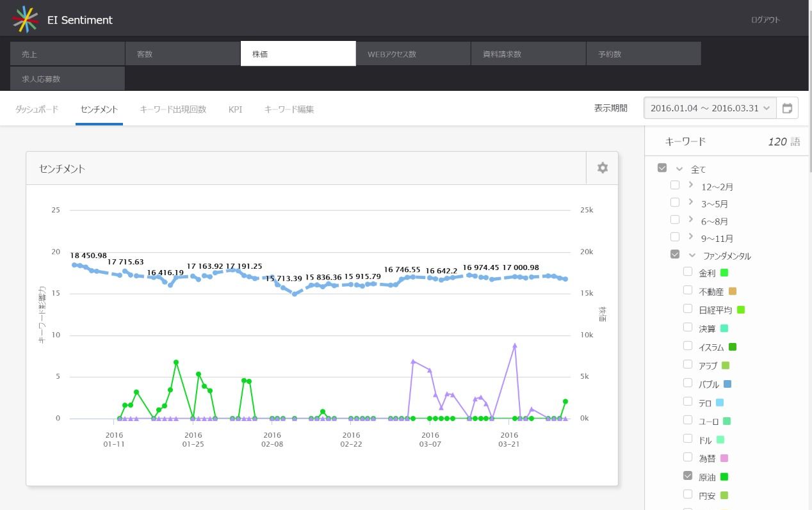
Task: Check the 為替 keyword checkbox
Action: (688, 457)
